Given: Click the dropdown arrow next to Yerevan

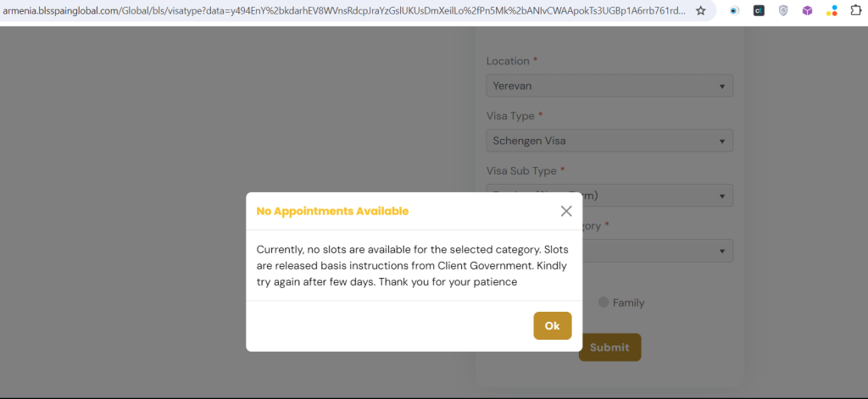Looking at the screenshot, I should (x=722, y=86).
